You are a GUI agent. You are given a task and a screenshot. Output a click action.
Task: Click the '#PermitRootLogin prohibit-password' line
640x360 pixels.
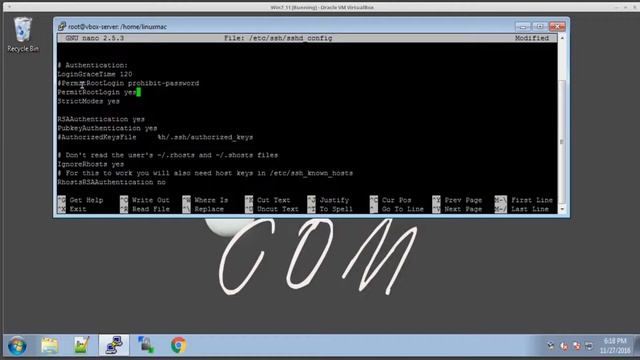[128, 83]
